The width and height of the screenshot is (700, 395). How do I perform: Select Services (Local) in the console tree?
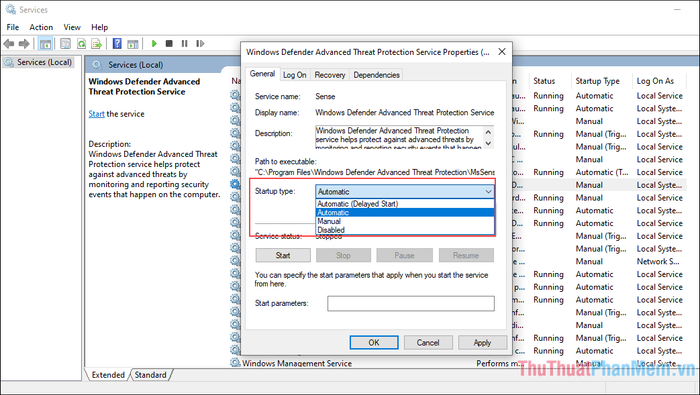pos(44,62)
